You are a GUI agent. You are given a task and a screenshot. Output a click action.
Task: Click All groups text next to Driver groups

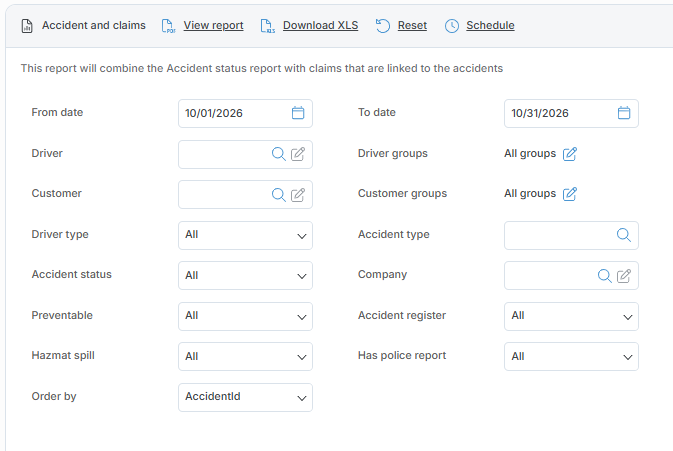coord(530,153)
